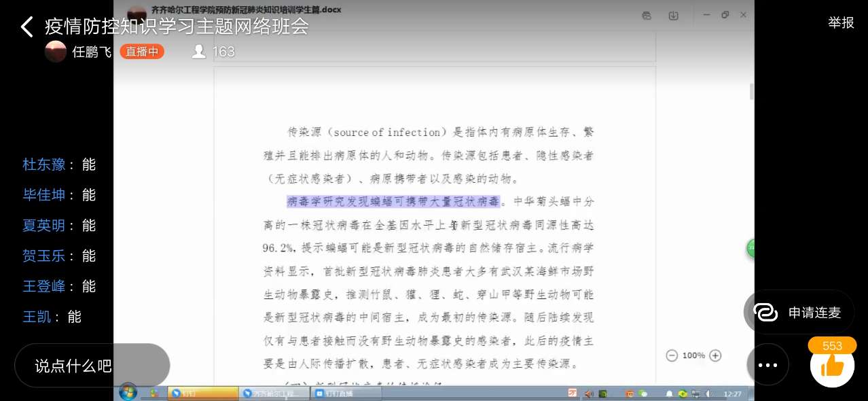Click the viewer count icon showing 163
The image size is (868, 401).
pyautogui.click(x=199, y=52)
